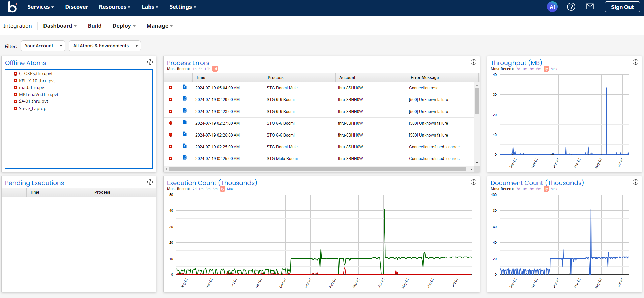644x298 pixels.
Task: Open the All Atoms & Environments dropdown
Action: [105, 46]
